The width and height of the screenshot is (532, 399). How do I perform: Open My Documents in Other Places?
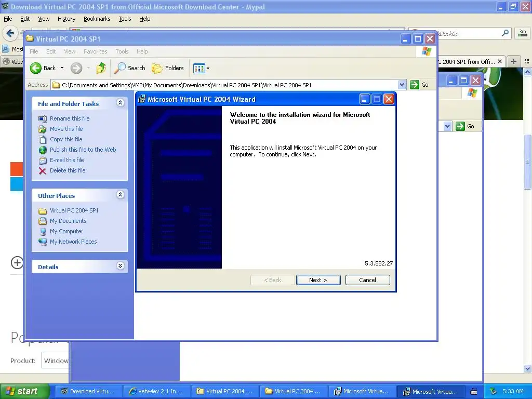pos(68,221)
